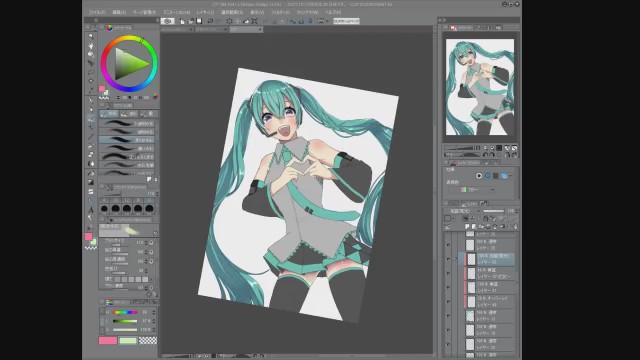
Task: Switch to the first canvas document tab
Action: 176,29
